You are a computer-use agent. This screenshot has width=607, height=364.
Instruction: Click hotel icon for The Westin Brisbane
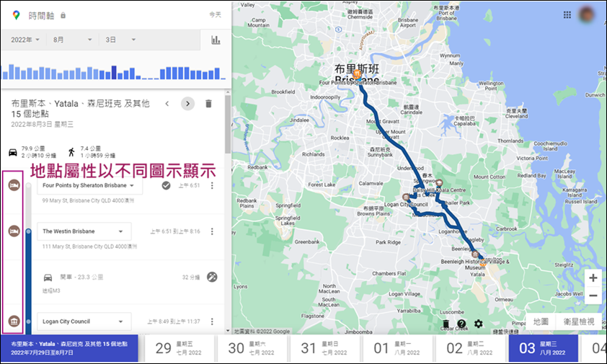(x=14, y=231)
